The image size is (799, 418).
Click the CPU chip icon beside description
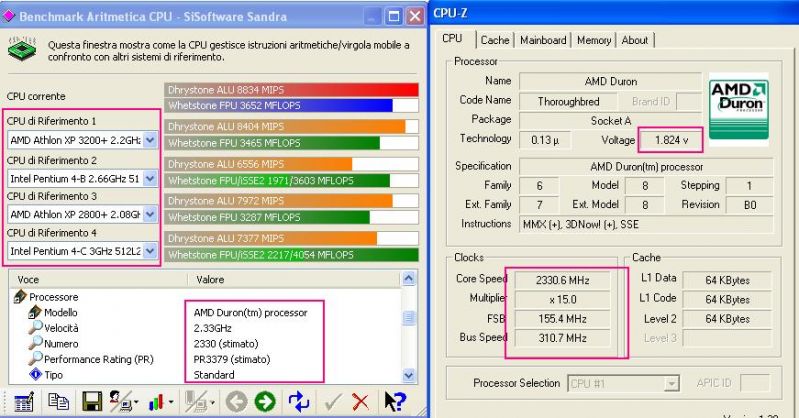22,50
